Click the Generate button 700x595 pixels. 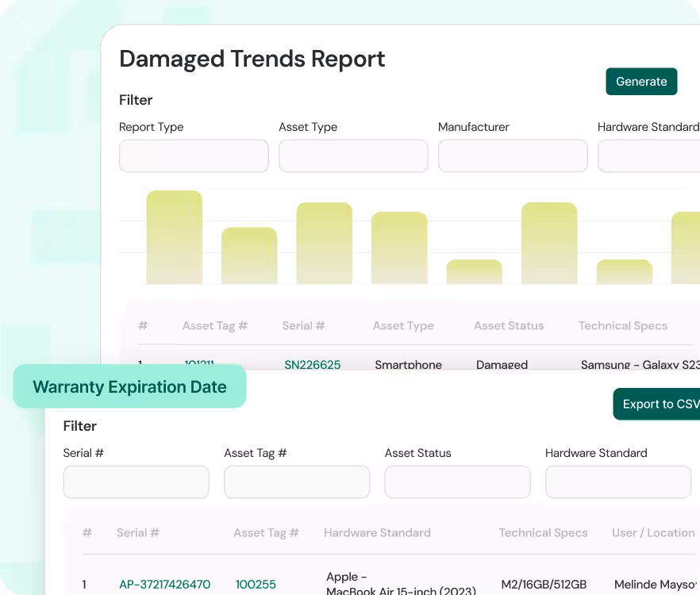[x=641, y=82]
